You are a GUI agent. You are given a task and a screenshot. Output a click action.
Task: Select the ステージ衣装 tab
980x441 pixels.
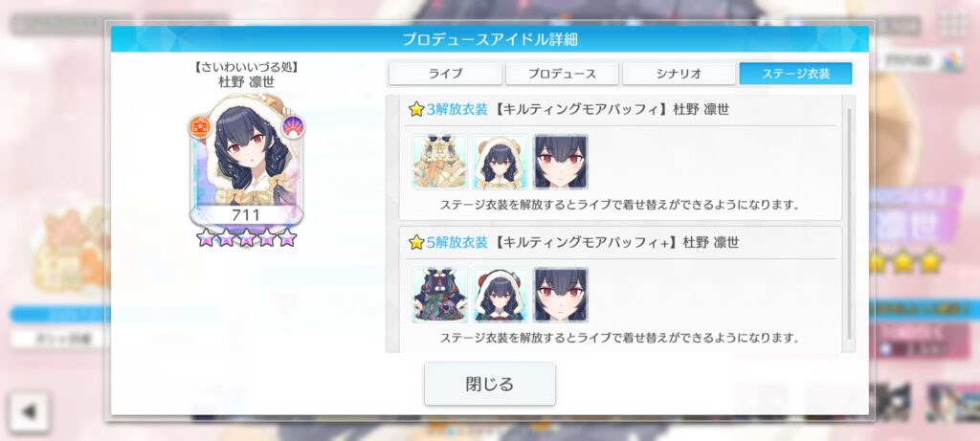(795, 73)
